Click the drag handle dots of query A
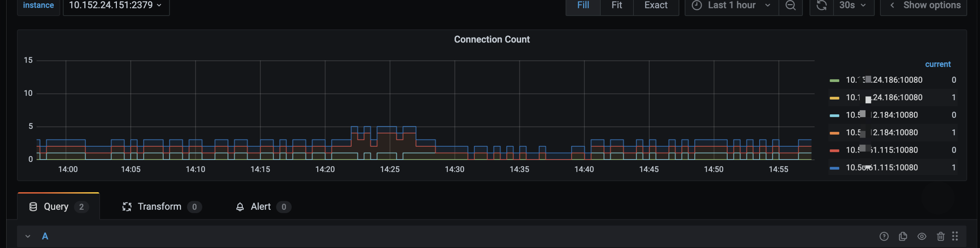Image resolution: width=980 pixels, height=248 pixels. pos(955,236)
